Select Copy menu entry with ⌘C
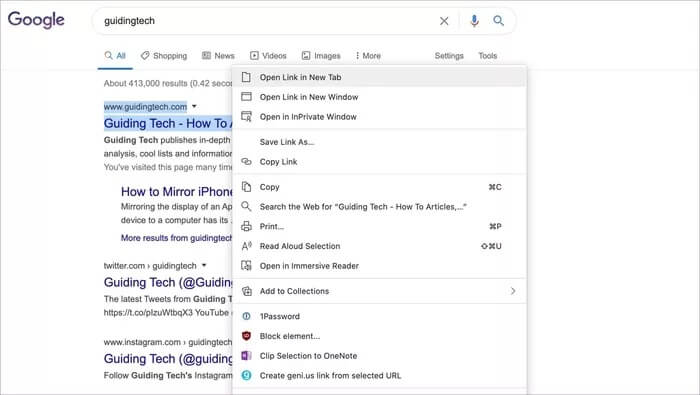This screenshot has height=395, width=700. (x=379, y=187)
